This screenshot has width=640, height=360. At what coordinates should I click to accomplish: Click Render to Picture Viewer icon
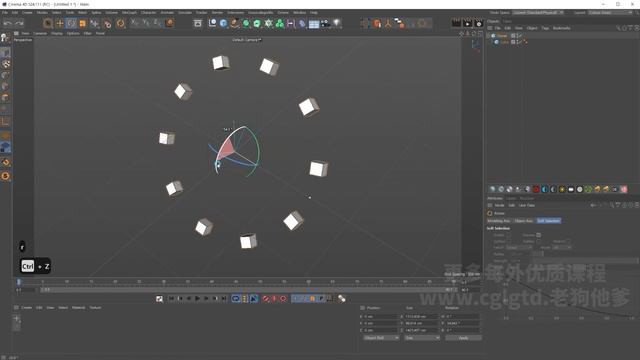click(467, 23)
